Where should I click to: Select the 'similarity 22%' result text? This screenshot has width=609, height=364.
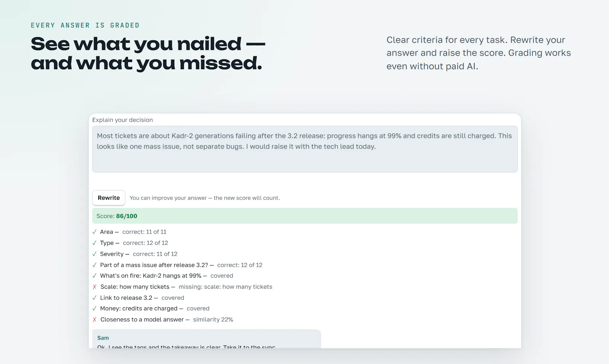pos(213,319)
